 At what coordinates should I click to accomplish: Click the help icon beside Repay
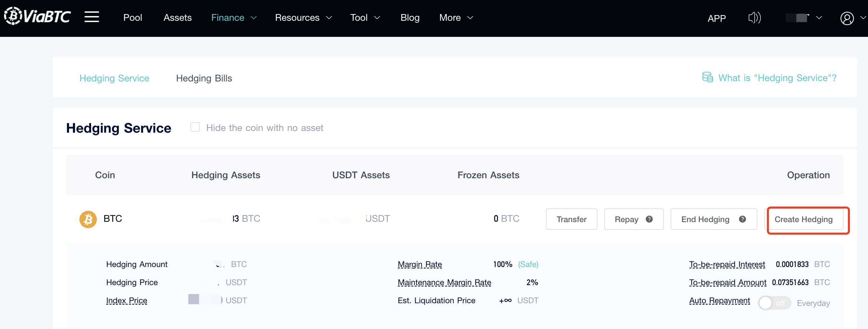[x=649, y=219]
